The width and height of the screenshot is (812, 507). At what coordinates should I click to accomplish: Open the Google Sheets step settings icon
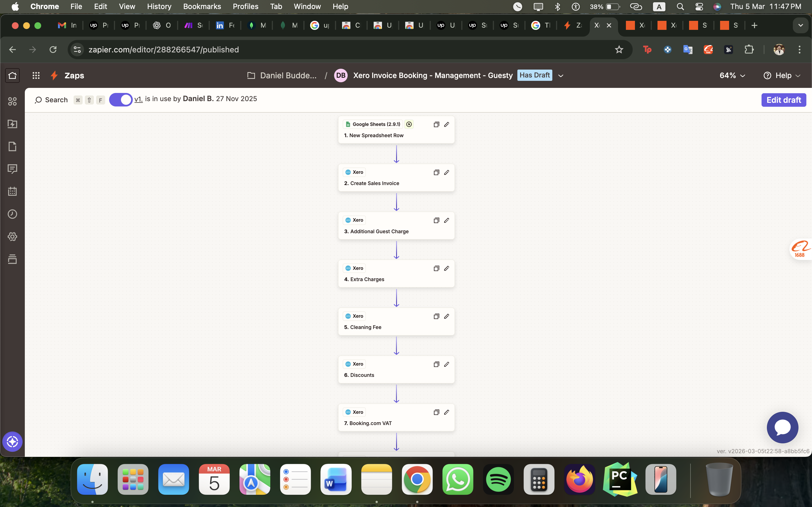coord(409,124)
